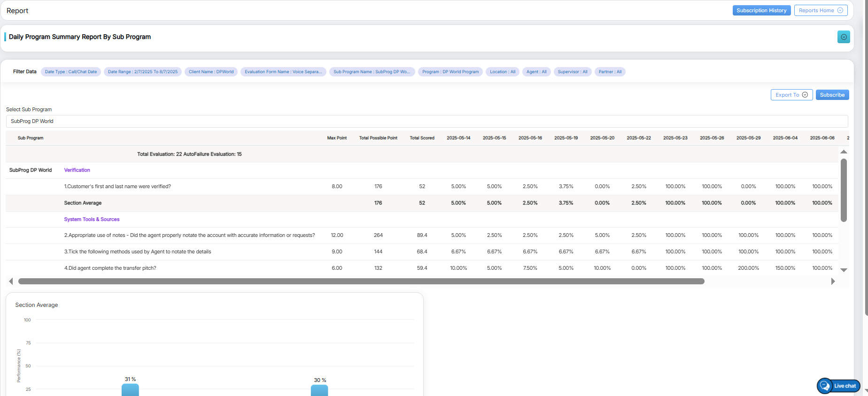Screen dimensions: 868x396
Task: Click the table scroll-down arrow icon
Action: coord(844,270)
